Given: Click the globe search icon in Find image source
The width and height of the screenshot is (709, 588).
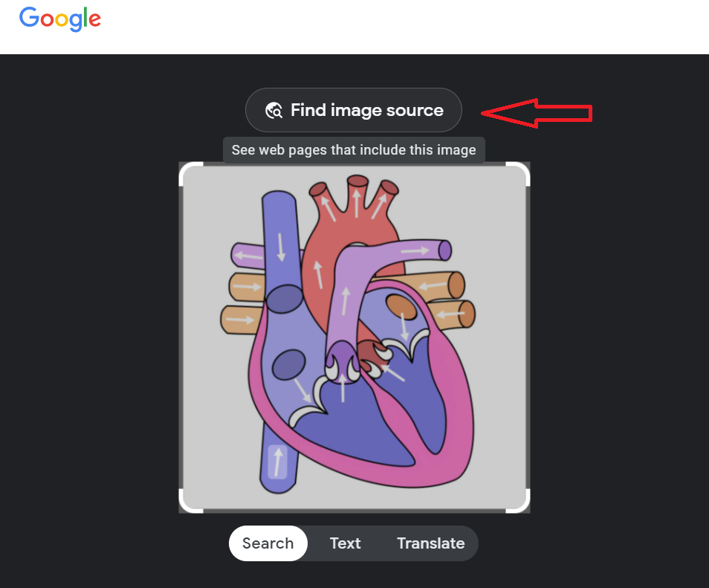Looking at the screenshot, I should click(x=273, y=111).
